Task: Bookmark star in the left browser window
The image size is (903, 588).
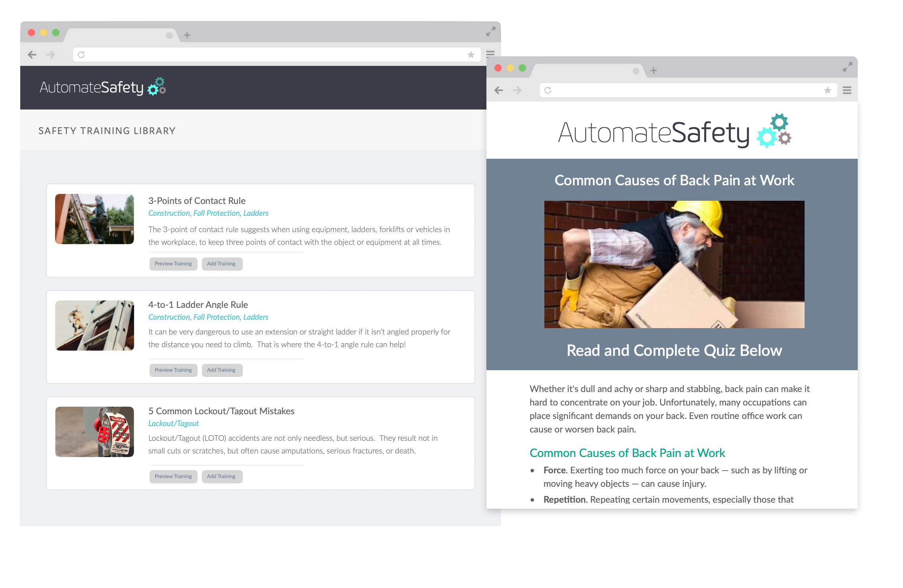Action: (x=471, y=55)
